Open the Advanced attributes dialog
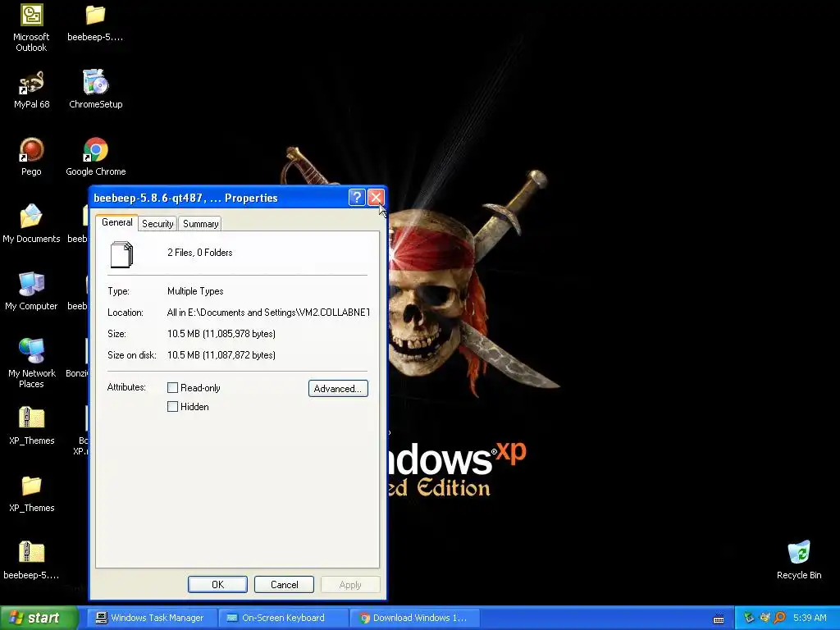This screenshot has height=630, width=840. point(338,388)
